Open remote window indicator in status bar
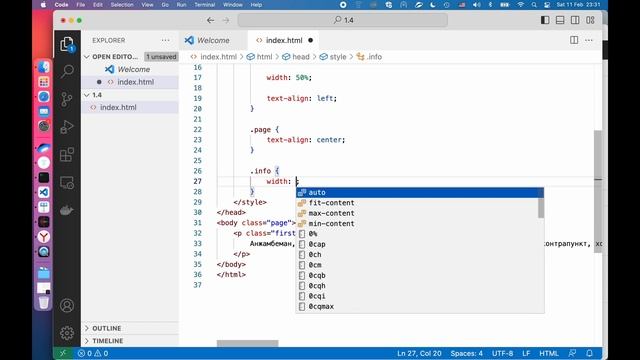 click(x=63, y=353)
